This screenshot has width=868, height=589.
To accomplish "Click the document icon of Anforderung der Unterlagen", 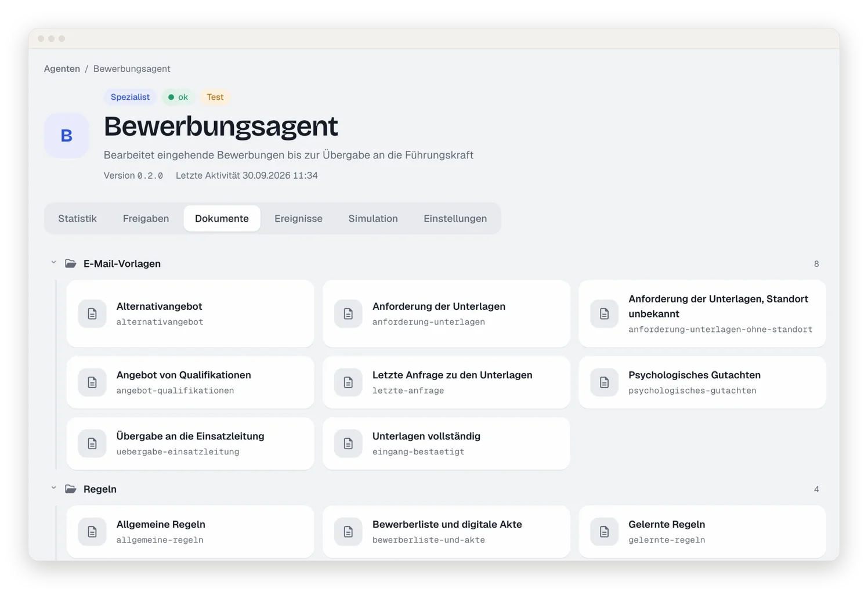I will click(348, 314).
